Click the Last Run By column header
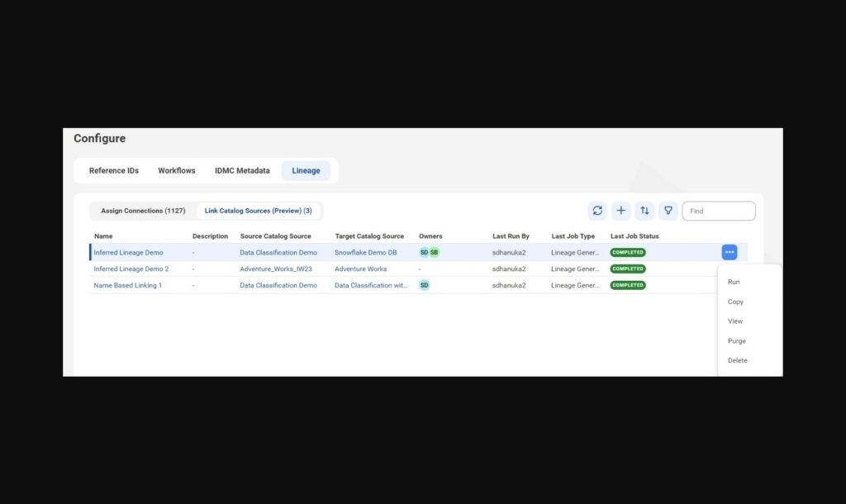The width and height of the screenshot is (846, 504). 511,236
